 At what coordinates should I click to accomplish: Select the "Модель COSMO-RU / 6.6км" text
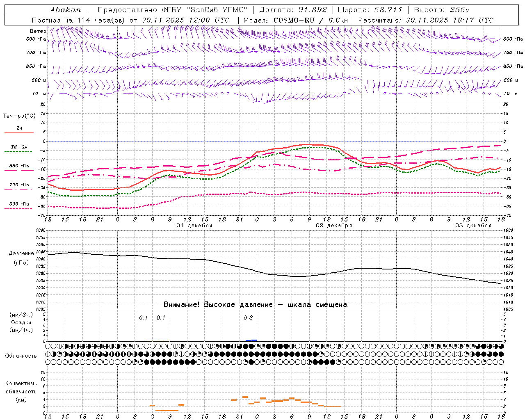click(x=296, y=20)
